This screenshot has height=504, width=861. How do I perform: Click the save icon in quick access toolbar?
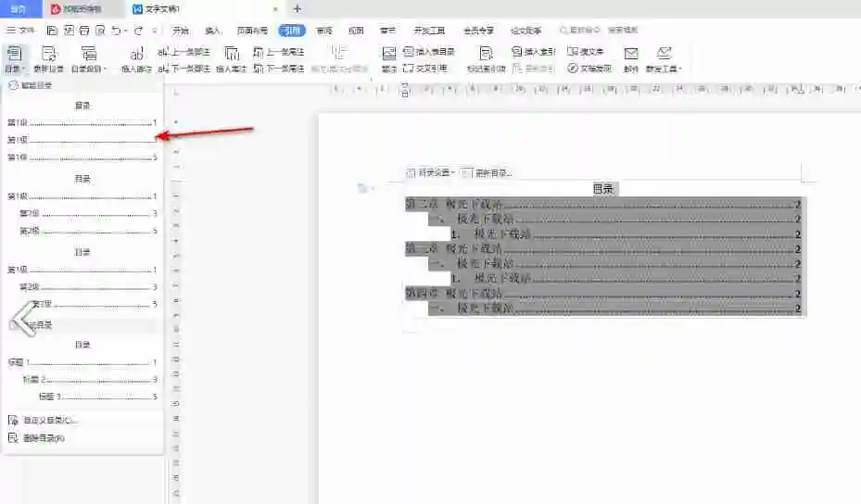point(52,31)
